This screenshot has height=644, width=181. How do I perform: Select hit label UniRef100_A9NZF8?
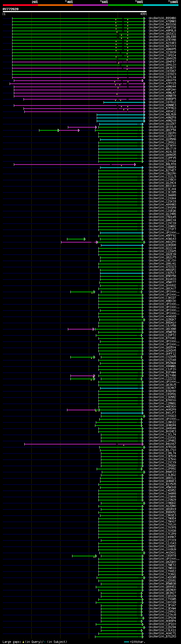pos(162,118)
